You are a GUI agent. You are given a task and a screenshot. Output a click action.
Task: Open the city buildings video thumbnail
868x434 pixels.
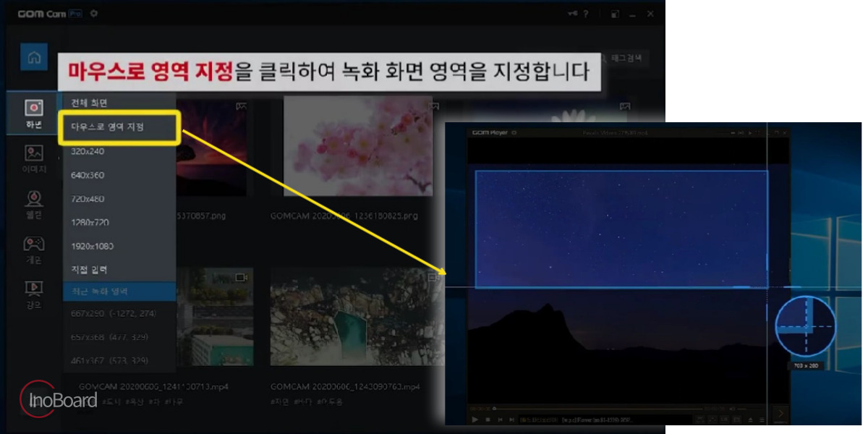[215, 317]
